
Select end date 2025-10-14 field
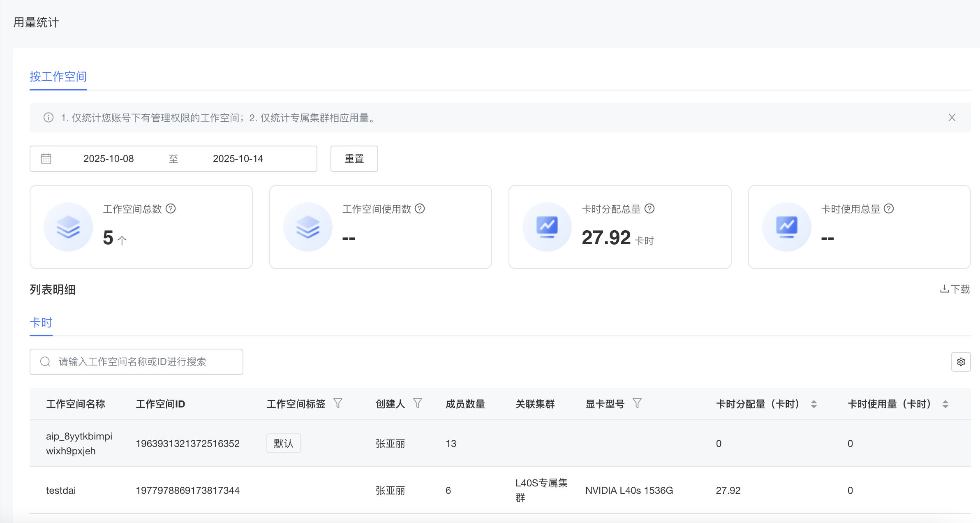(238, 159)
